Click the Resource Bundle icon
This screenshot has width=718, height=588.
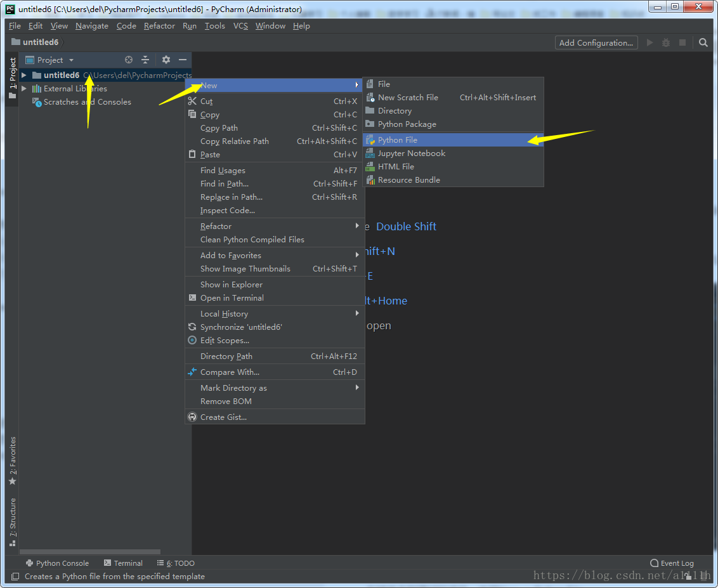tap(370, 180)
